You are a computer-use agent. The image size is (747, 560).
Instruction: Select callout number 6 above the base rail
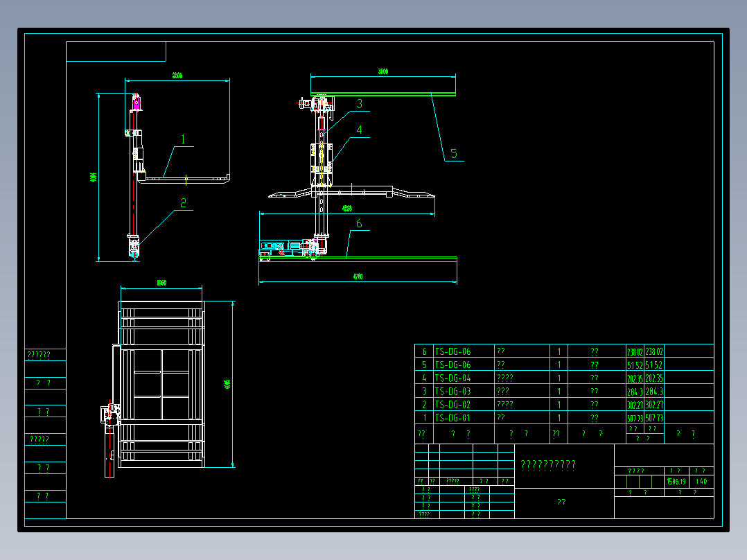pos(359,224)
